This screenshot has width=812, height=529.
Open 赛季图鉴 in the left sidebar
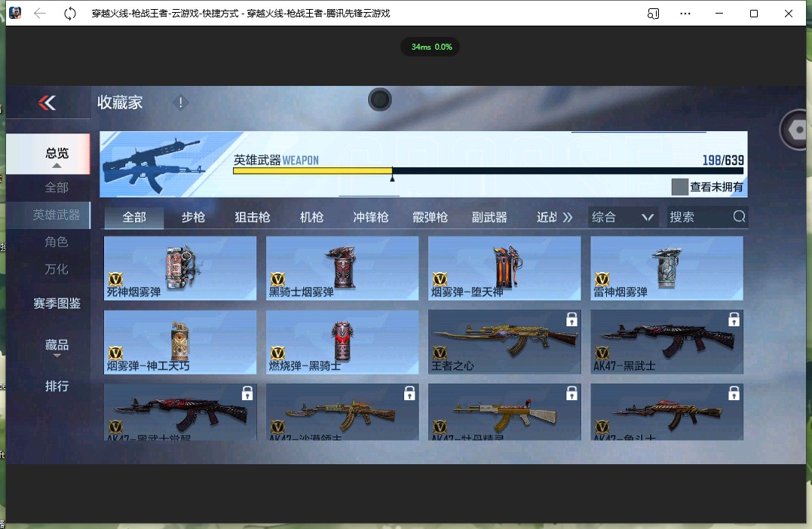[x=57, y=304]
